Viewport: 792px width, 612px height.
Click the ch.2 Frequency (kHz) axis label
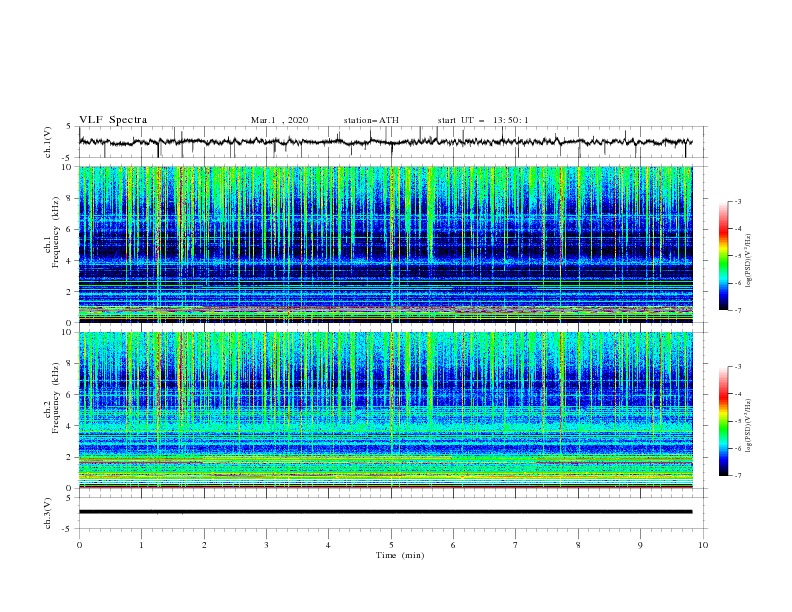tap(53, 398)
